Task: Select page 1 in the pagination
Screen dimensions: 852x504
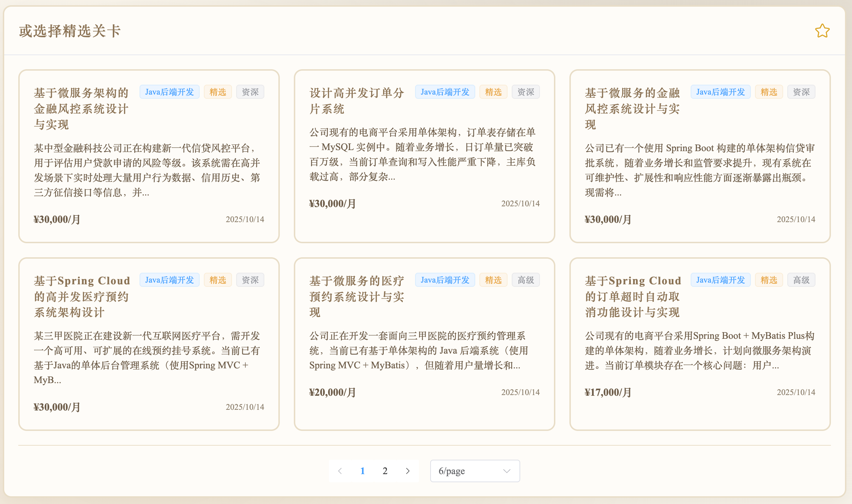Action: (x=362, y=471)
